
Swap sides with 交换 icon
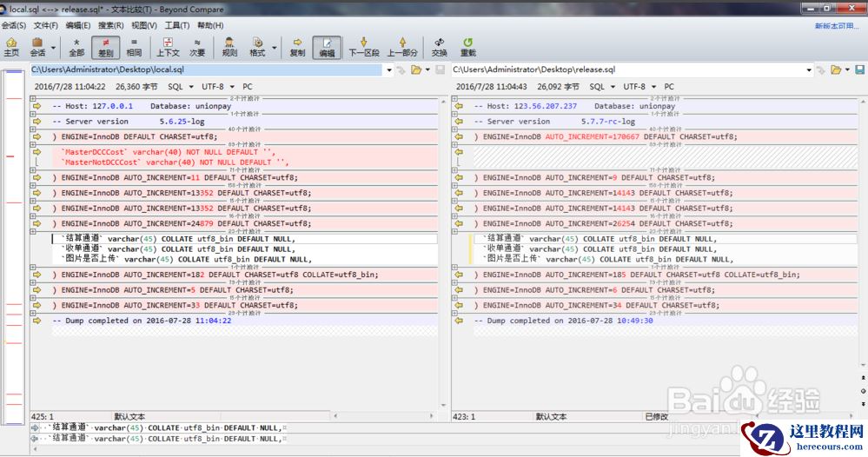(440, 46)
